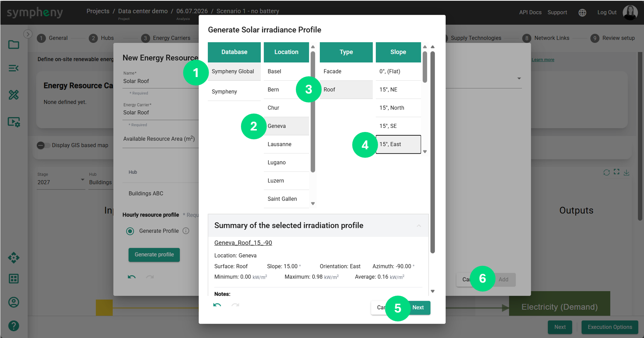
Task: Click the refresh diagram icon
Action: coord(606,173)
